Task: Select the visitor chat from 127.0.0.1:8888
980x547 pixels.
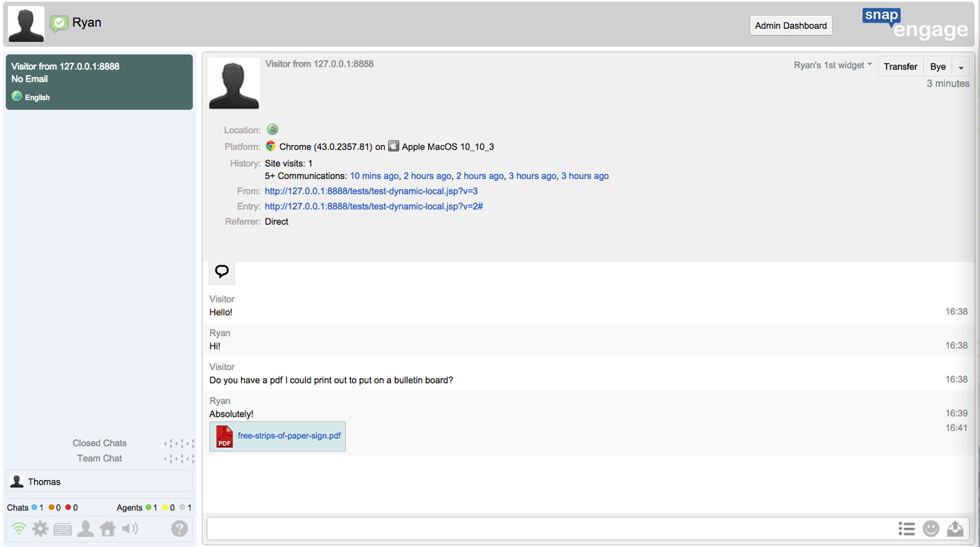Action: 99,82
